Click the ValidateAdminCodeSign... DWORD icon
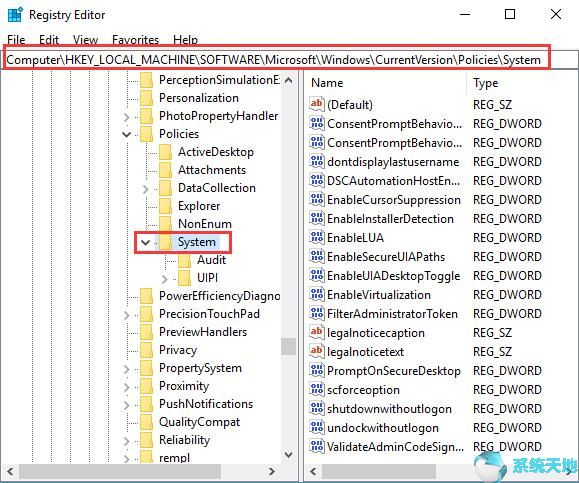The width and height of the screenshot is (579, 483). (x=316, y=446)
